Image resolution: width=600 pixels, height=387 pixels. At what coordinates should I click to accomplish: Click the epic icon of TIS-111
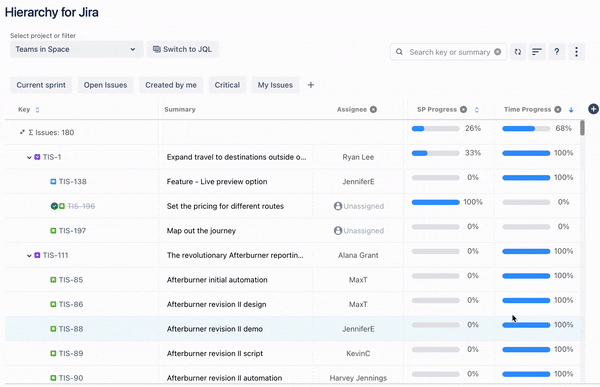[x=37, y=255]
